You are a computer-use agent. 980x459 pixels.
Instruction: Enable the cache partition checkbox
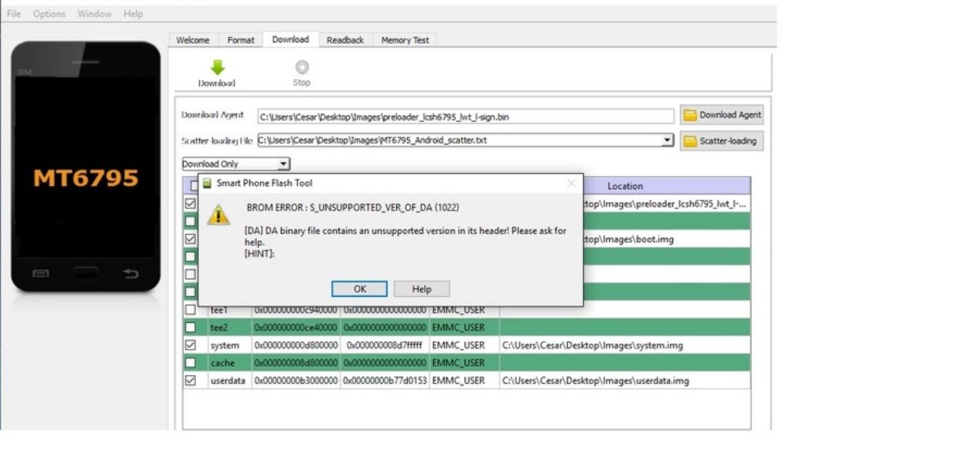pos(190,363)
